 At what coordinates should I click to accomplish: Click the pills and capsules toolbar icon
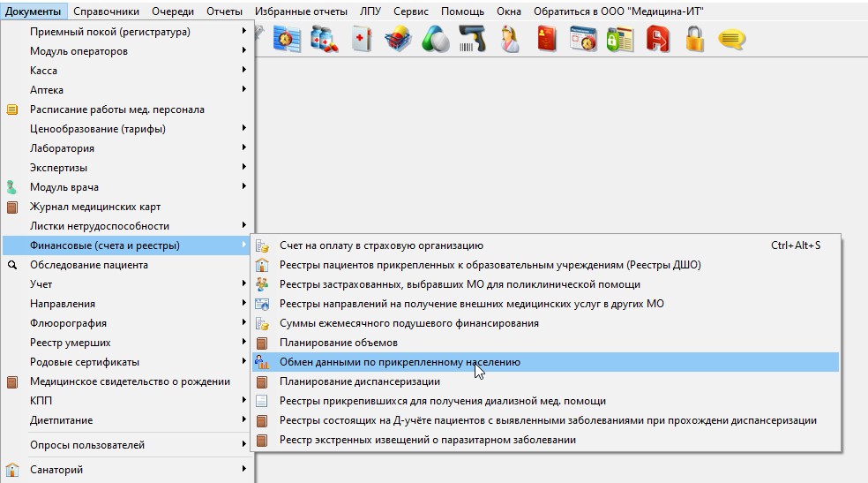coord(435,40)
